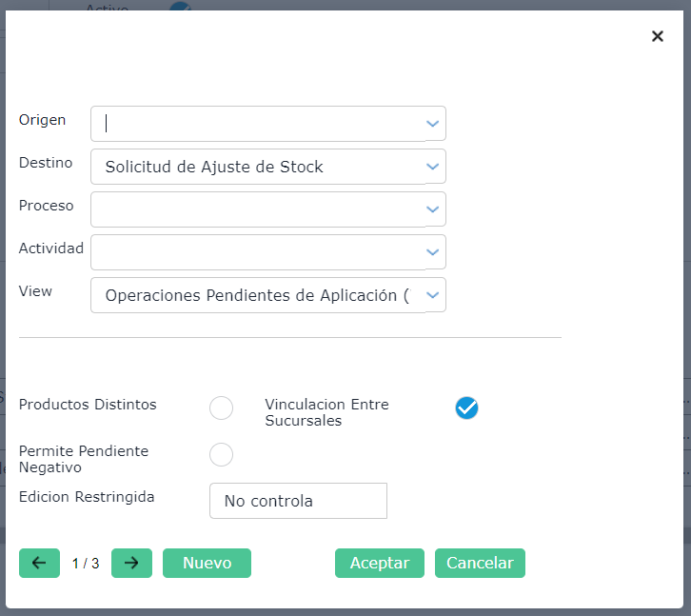Uncheck Vinculacion Entre Sucursales
Image resolution: width=691 pixels, height=616 pixels.
point(466,408)
